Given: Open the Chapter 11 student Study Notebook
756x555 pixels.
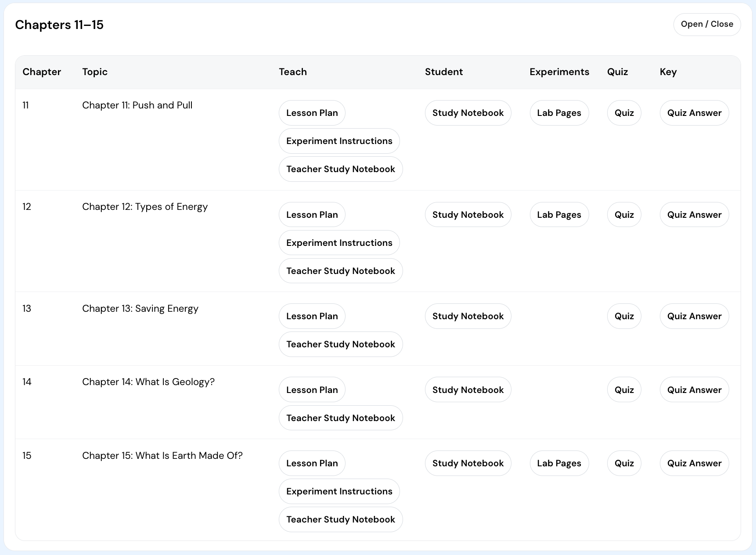Looking at the screenshot, I should tap(468, 113).
